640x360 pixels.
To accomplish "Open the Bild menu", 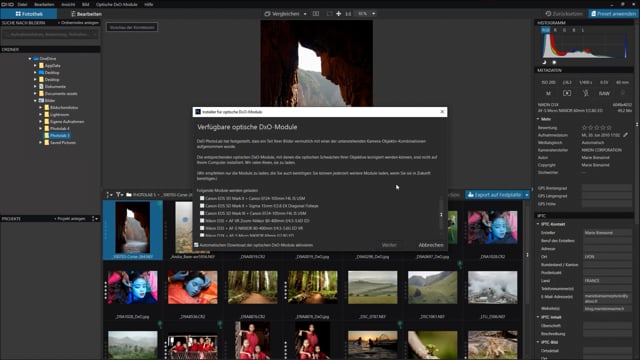I will (85, 4).
